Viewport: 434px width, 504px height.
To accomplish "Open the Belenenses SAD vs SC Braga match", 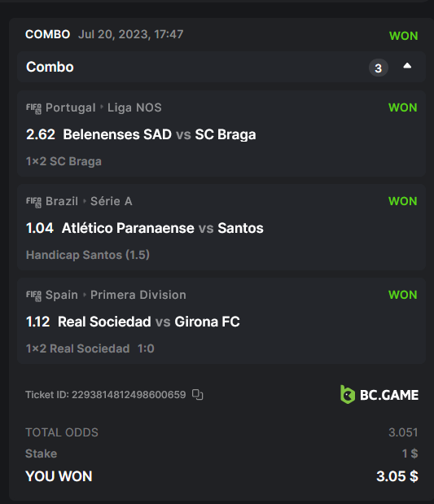I will click(x=160, y=134).
